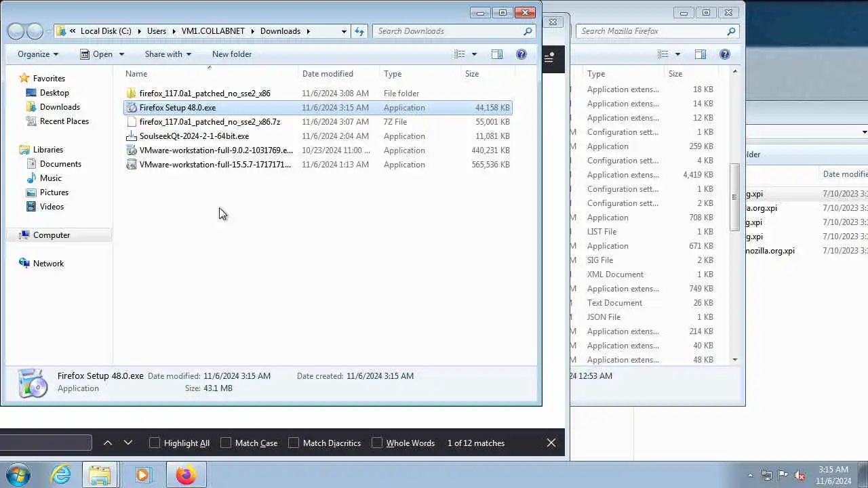This screenshot has height=488, width=868.
Task: Open Downloads in Favorites sidebar
Action: (x=60, y=107)
